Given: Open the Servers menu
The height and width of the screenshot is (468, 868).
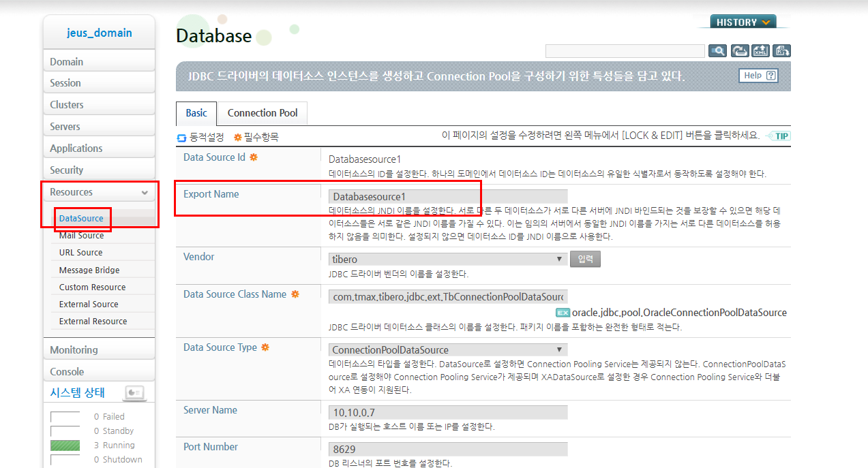Looking at the screenshot, I should [99, 127].
